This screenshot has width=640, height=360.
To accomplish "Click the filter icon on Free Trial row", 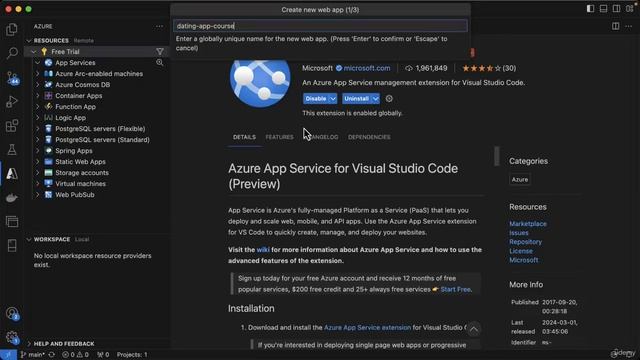I will point(160,52).
